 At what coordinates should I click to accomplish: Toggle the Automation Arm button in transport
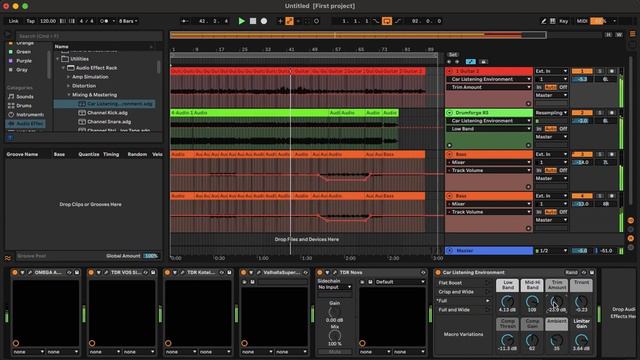[289, 21]
